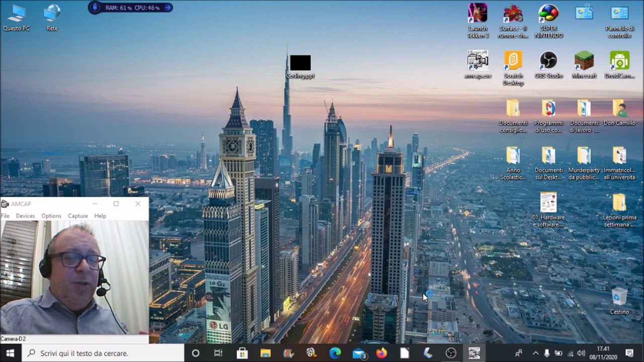Click the active AMCAP taskbar button
Viewport: 644px width, 362px height.
tap(474, 353)
